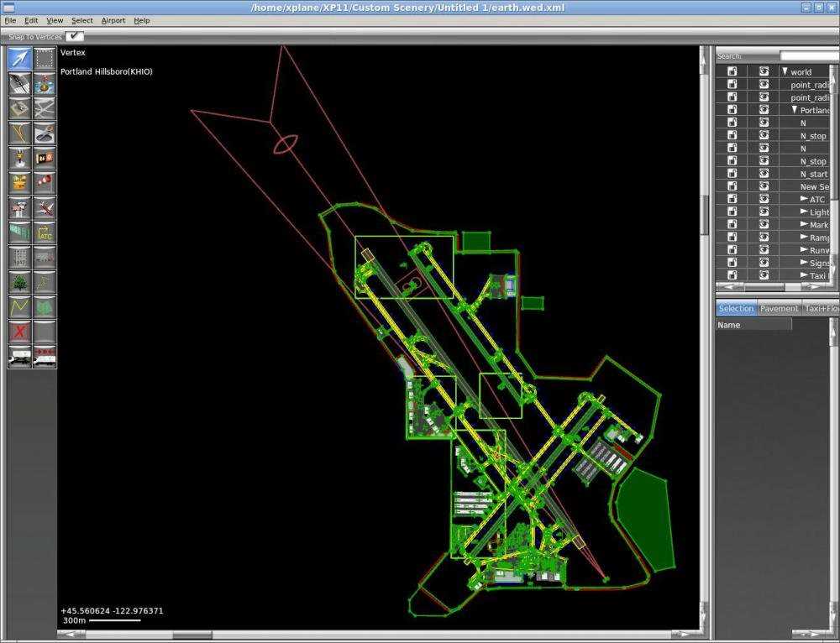The image size is (840, 643).
Task: Focus the Search input field
Action: [810, 55]
